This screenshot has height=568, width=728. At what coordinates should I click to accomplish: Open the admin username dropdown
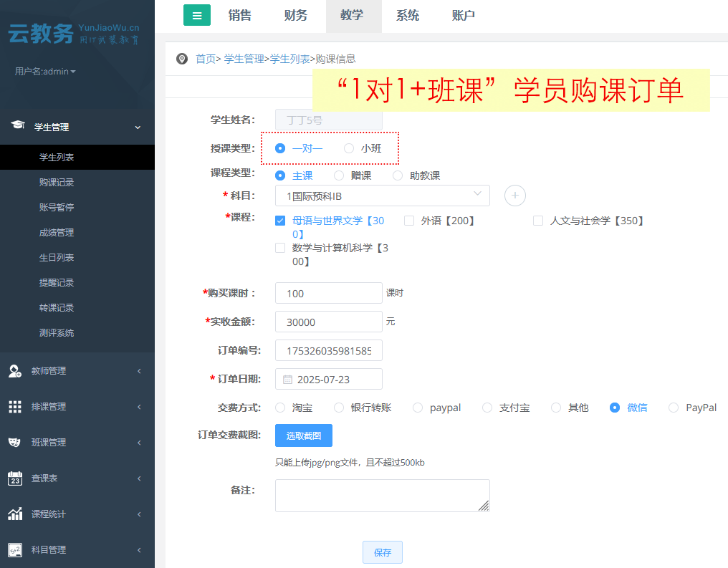point(45,72)
